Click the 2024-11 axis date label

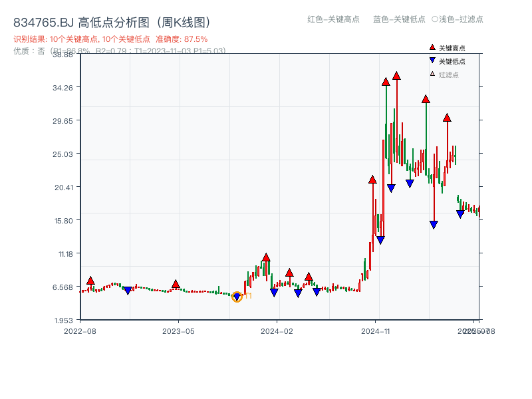376,332
